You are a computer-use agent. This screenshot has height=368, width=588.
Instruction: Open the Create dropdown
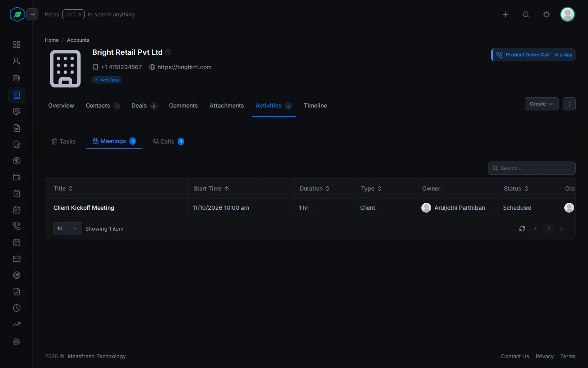tap(541, 104)
